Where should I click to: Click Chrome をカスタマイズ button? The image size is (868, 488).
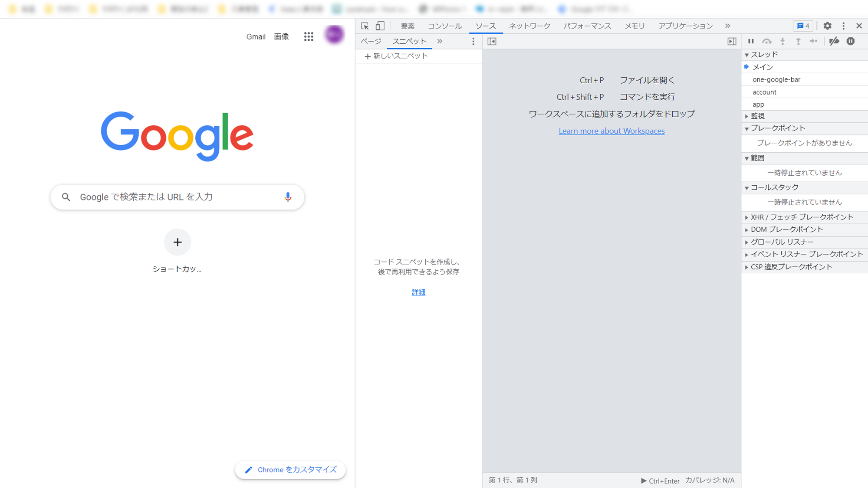click(x=290, y=470)
